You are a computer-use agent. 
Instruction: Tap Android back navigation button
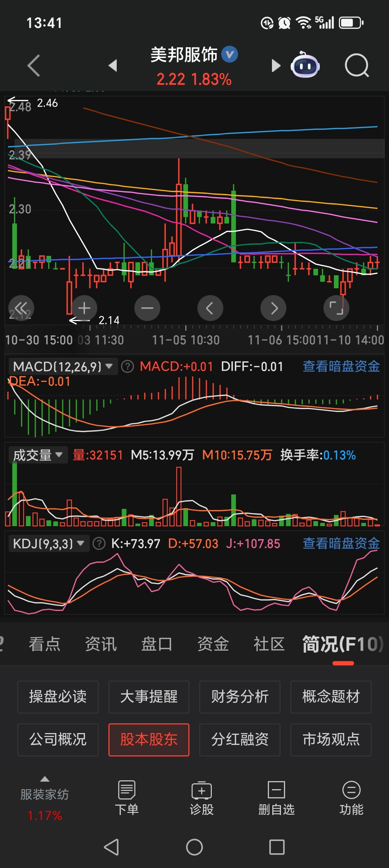point(112,847)
